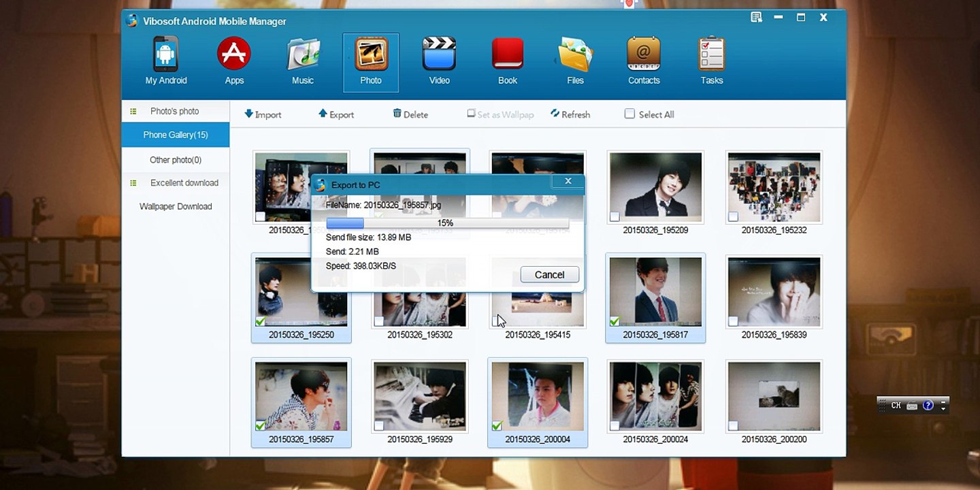Click the 15% export progress bar

[x=447, y=223]
